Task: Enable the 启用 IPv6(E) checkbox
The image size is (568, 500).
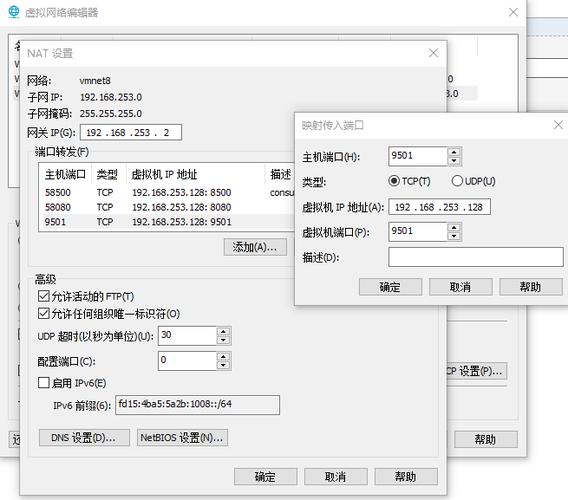Action: (x=44, y=383)
